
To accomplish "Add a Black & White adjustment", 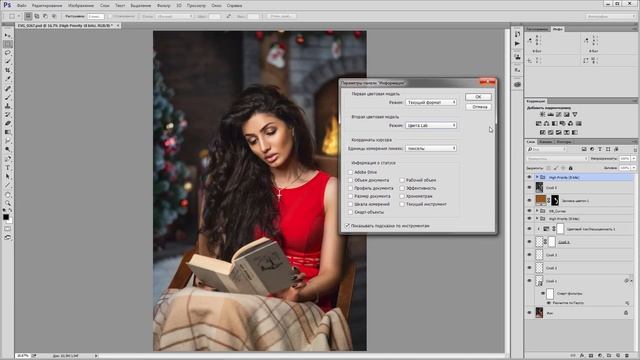I will 554,123.
